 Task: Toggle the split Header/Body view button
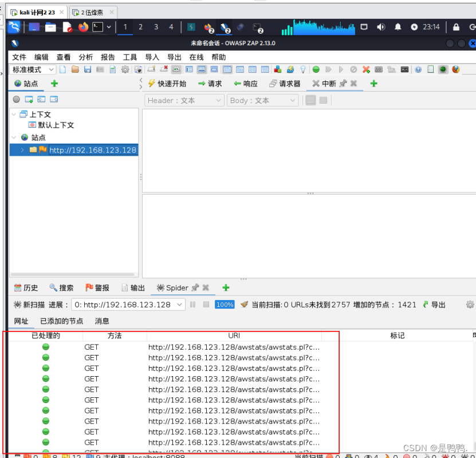click(x=323, y=100)
